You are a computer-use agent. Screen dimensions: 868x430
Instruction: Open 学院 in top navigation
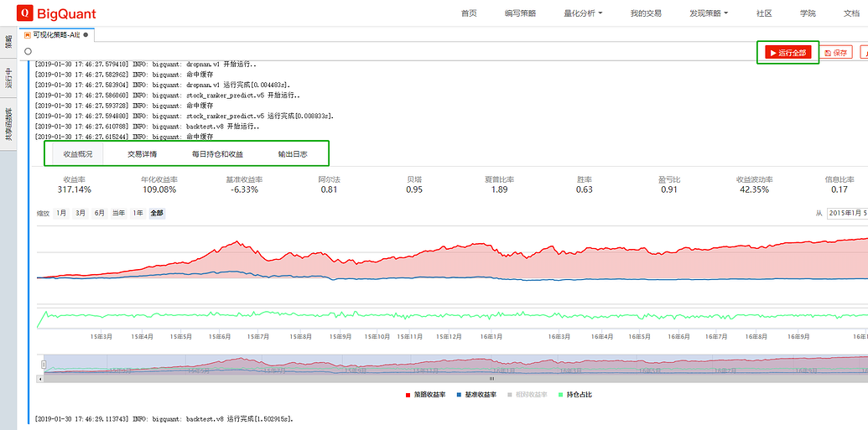pos(808,13)
